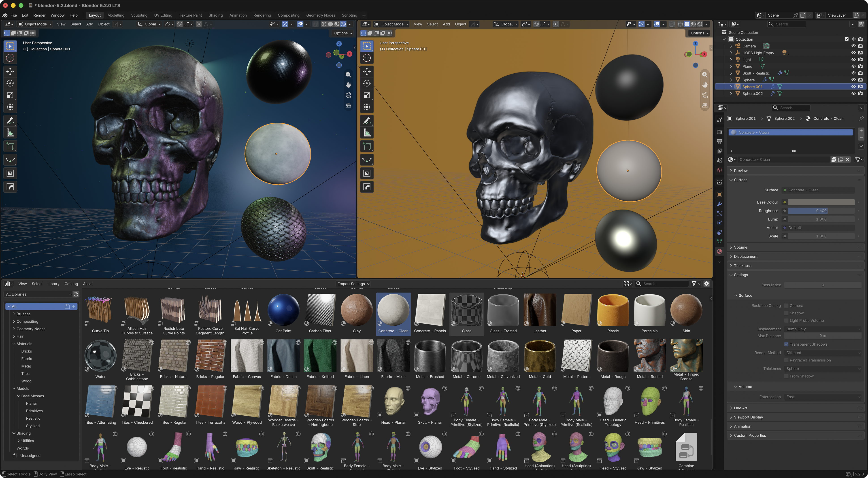The height and width of the screenshot is (478, 868).
Task: Toggle camera view in left viewport
Action: tap(348, 95)
